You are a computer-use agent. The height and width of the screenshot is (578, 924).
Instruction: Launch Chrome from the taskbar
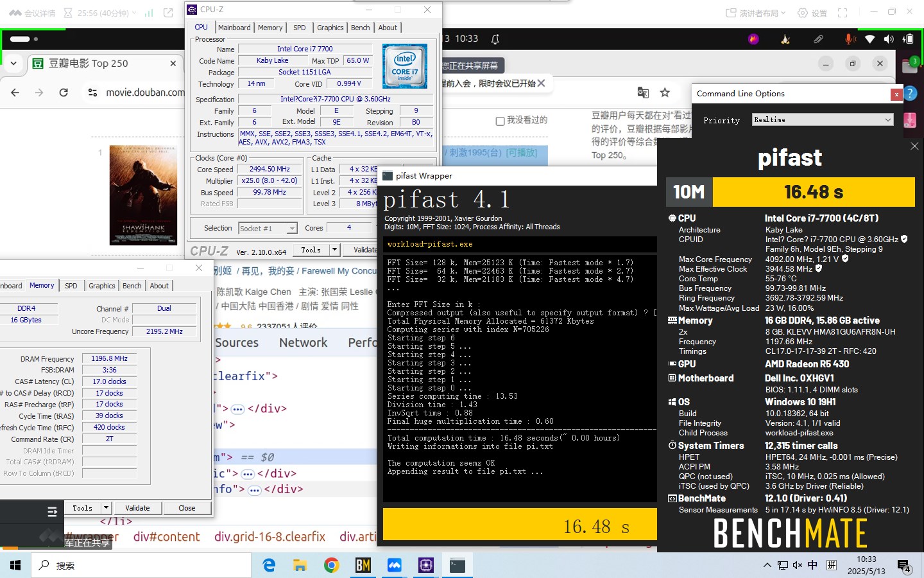[x=331, y=565]
